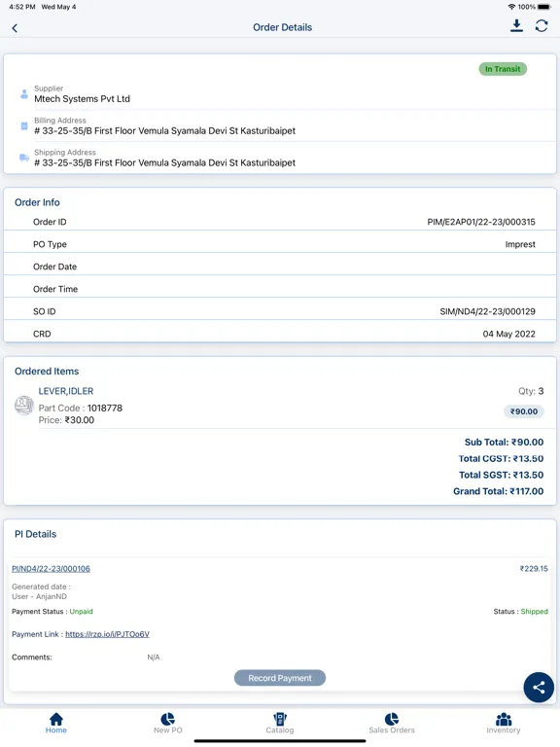Select Price ₹30.00 text
Viewport: 560px width, 747px height.
[x=66, y=420]
